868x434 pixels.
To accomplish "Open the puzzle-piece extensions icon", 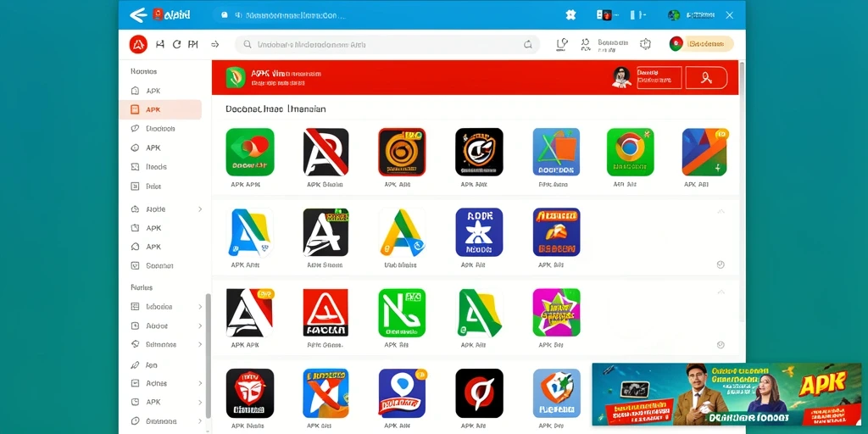I will [x=570, y=15].
